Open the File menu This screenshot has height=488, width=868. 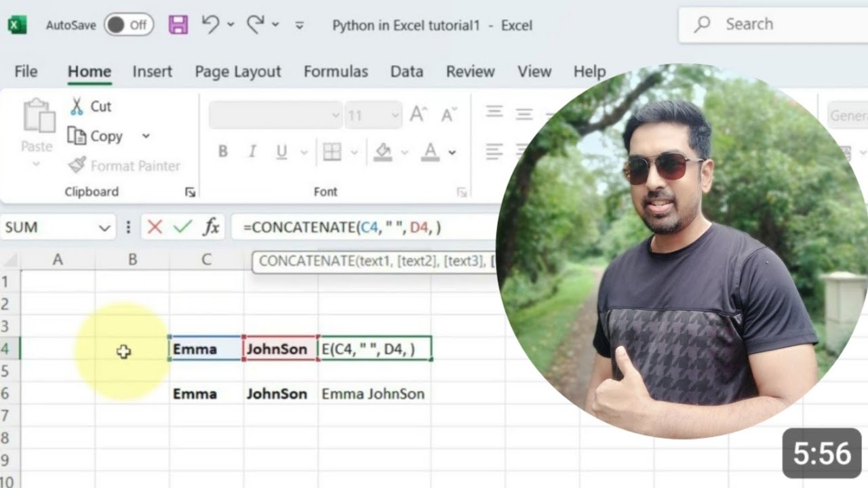(x=26, y=71)
